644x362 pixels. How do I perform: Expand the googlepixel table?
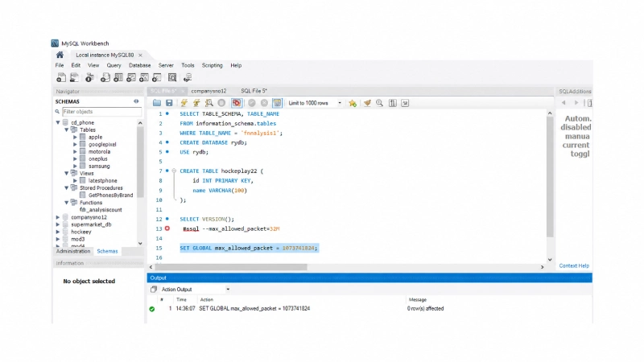point(75,145)
